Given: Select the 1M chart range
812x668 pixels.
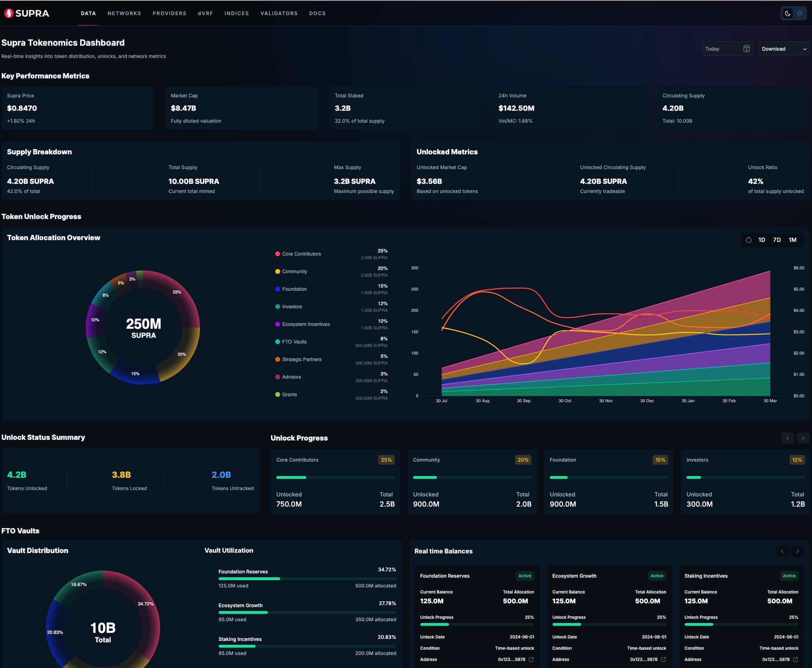Looking at the screenshot, I should click(x=793, y=240).
